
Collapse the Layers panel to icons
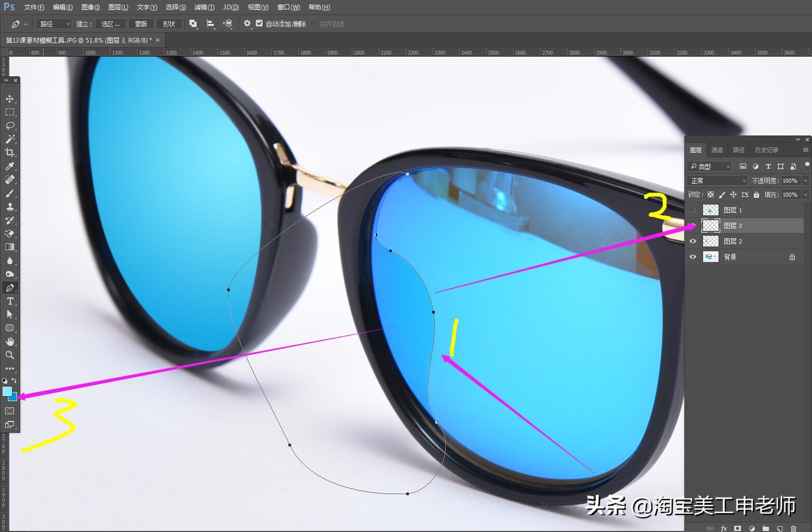coord(798,139)
